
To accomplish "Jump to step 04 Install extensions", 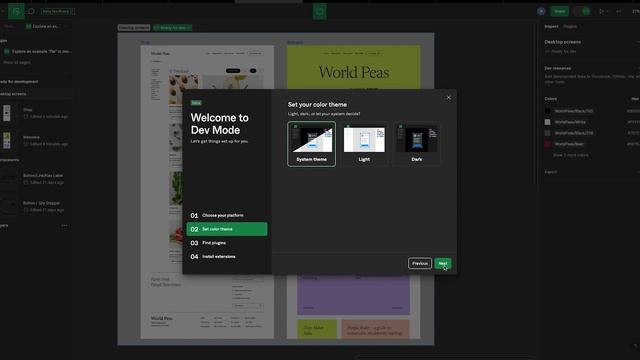I will coord(227,256).
